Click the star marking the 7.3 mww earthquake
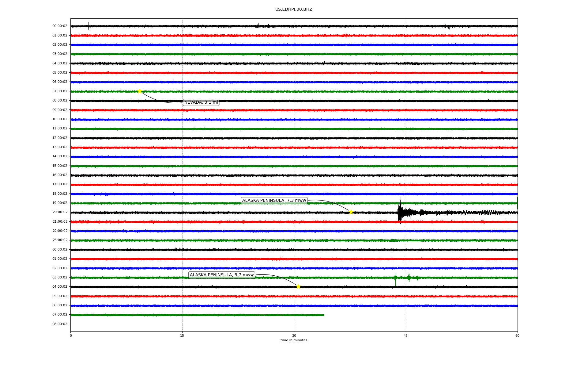 pos(351,212)
